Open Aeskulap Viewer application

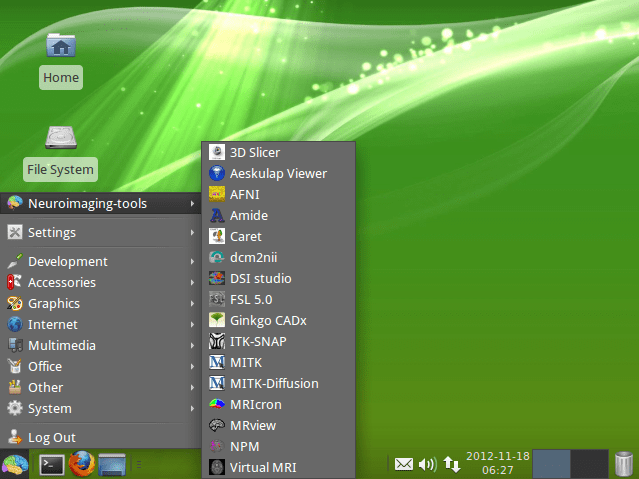point(278,173)
